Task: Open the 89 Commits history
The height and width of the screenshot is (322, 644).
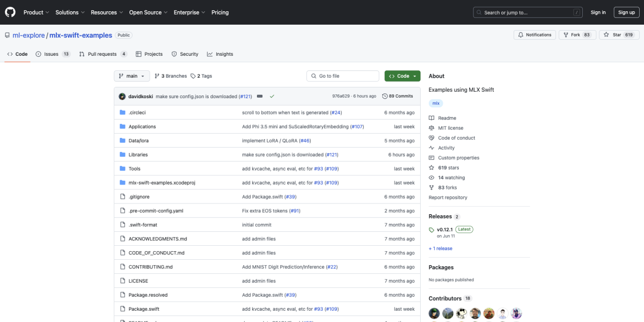Action: pos(398,96)
